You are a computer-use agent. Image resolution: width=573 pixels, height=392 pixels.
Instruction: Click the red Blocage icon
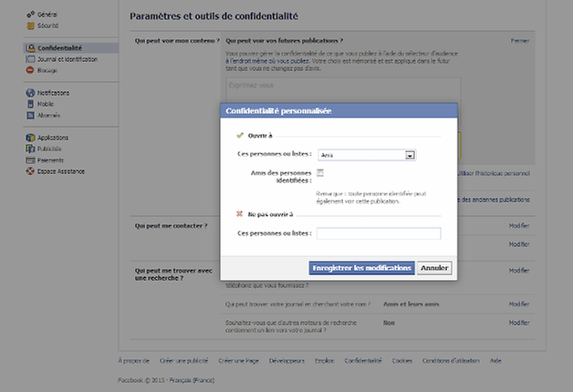[x=30, y=70]
